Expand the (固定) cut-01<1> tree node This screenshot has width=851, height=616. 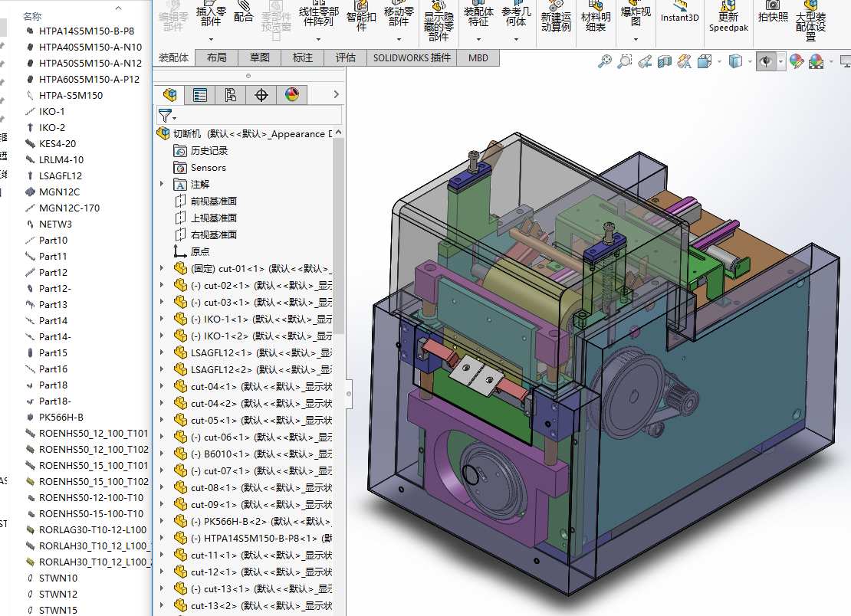coord(162,268)
